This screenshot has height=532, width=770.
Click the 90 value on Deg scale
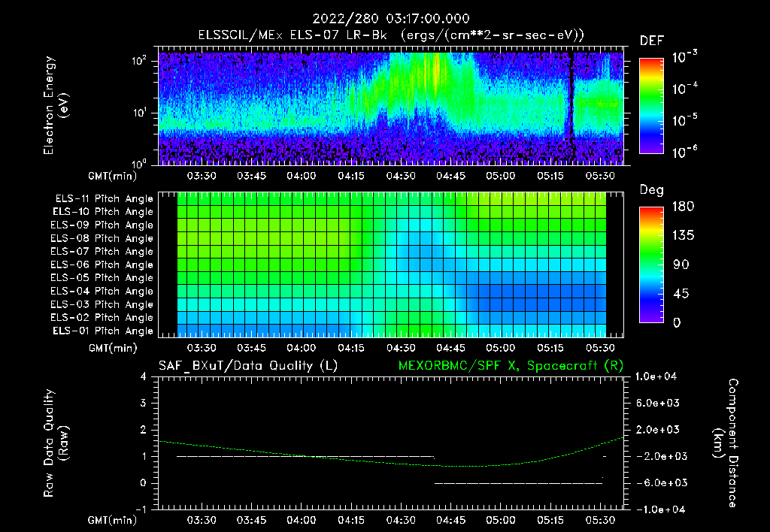(x=681, y=264)
